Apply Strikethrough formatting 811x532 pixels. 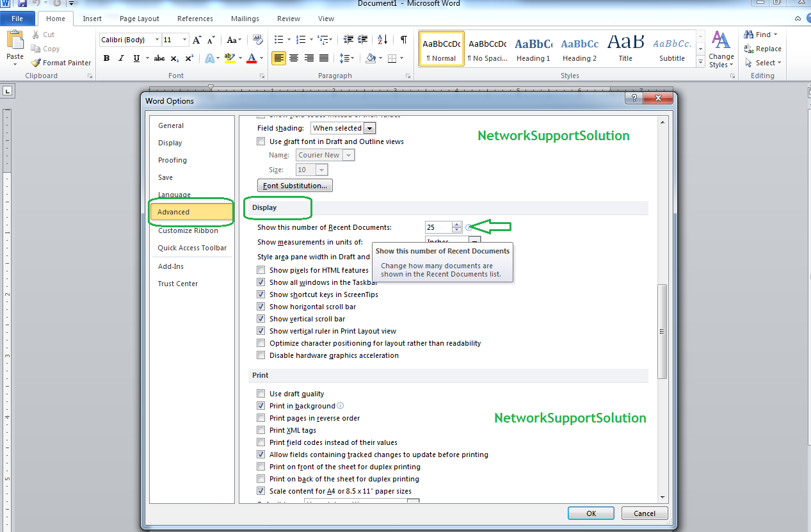(159, 58)
